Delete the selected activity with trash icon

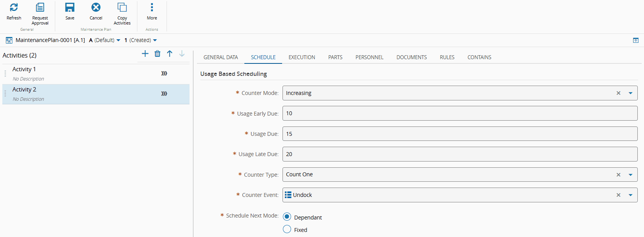158,54
